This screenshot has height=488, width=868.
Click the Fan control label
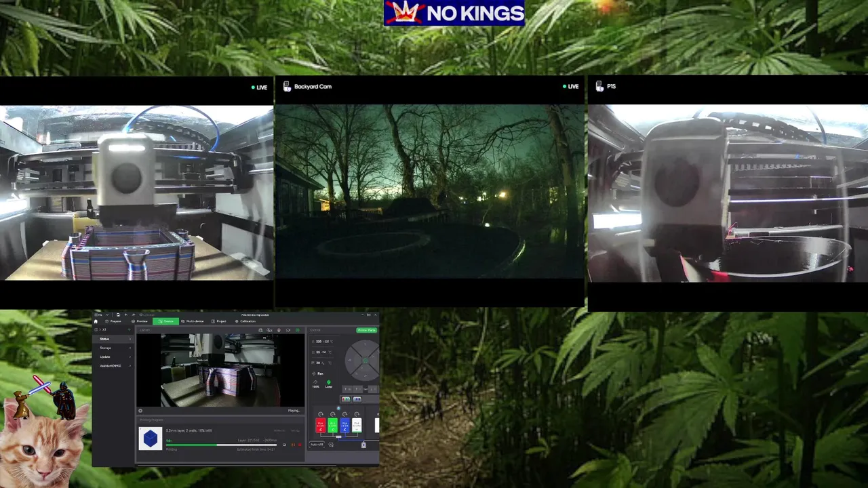click(318, 373)
